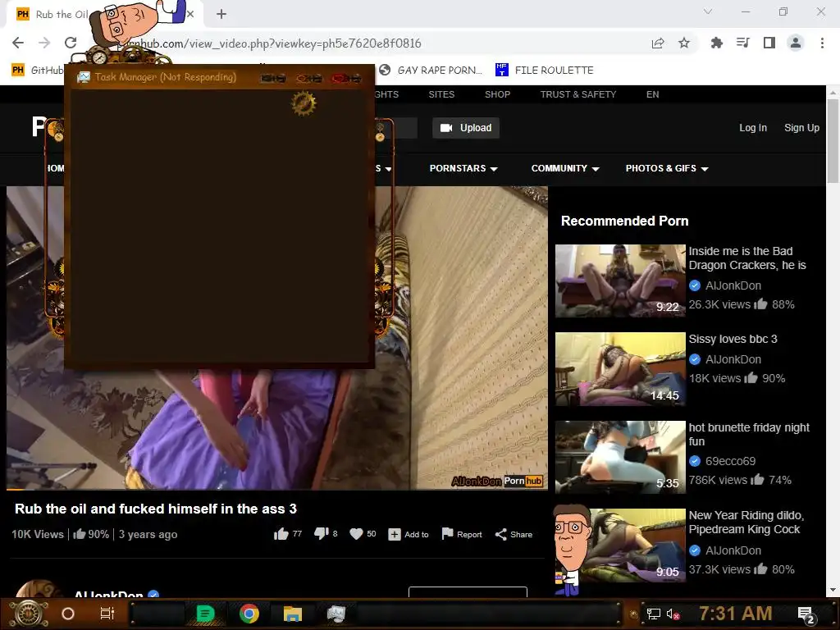Click the Share button under video
Screen dimensions: 840x630
514,535
